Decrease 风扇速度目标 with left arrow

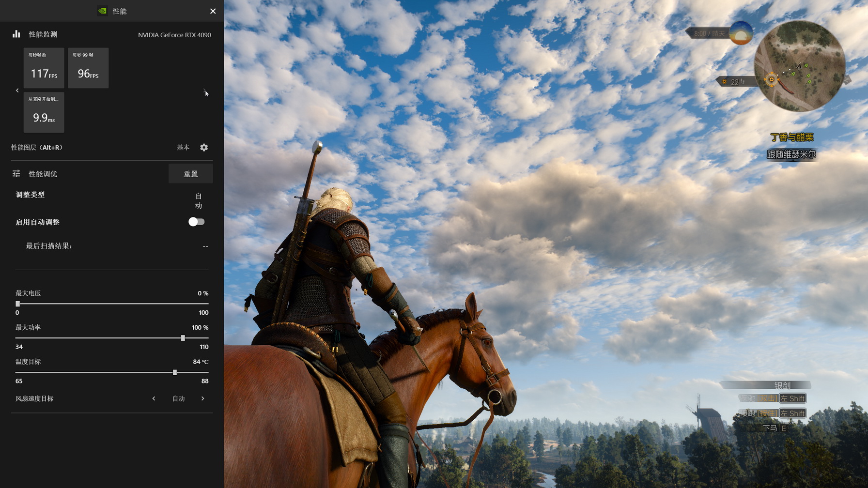coord(154,398)
